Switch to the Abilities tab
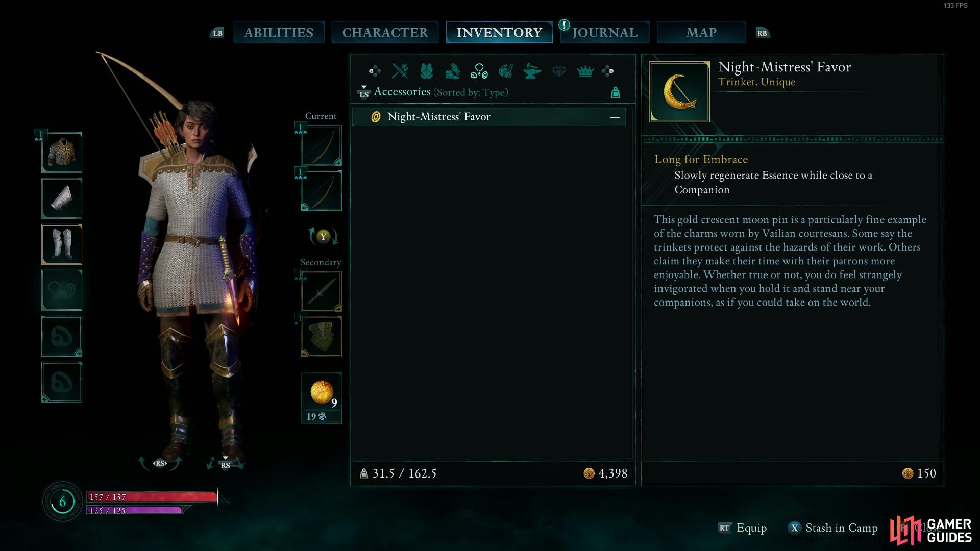This screenshot has height=551, width=980. pyautogui.click(x=279, y=32)
